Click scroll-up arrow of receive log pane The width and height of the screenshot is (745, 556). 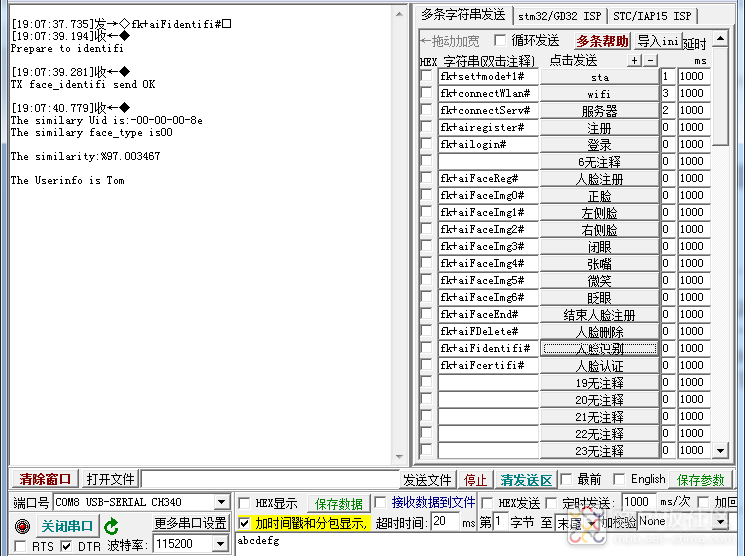399,14
